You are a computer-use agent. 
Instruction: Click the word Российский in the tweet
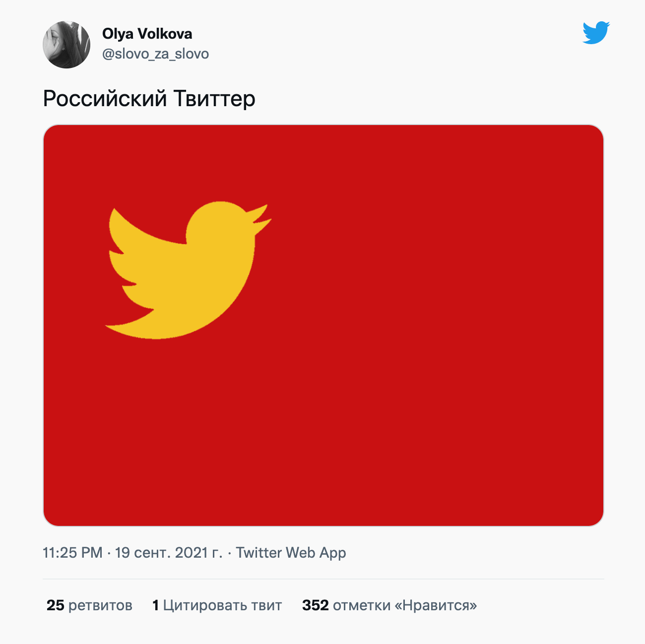point(105,98)
